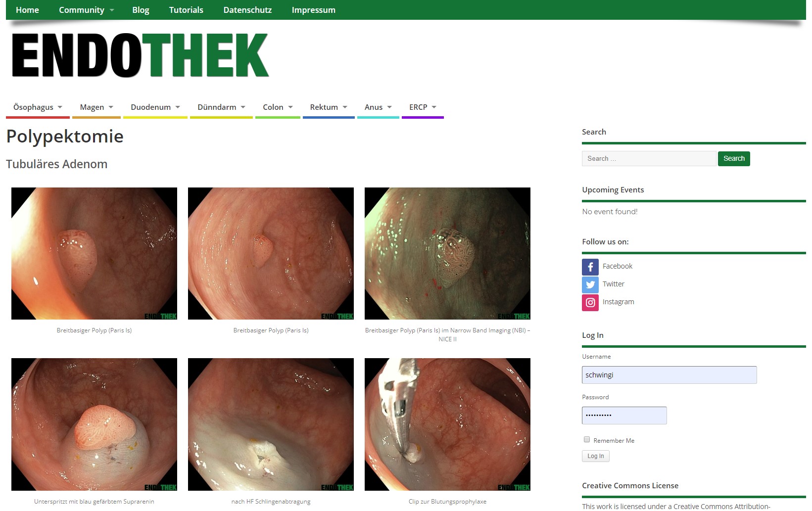Open the Twitter bird icon

coord(590,285)
